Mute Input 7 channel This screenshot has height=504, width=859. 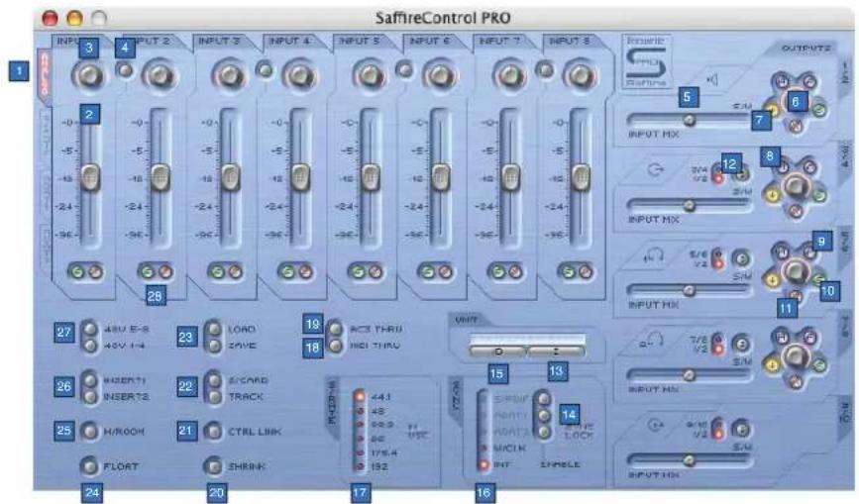tap(515, 271)
